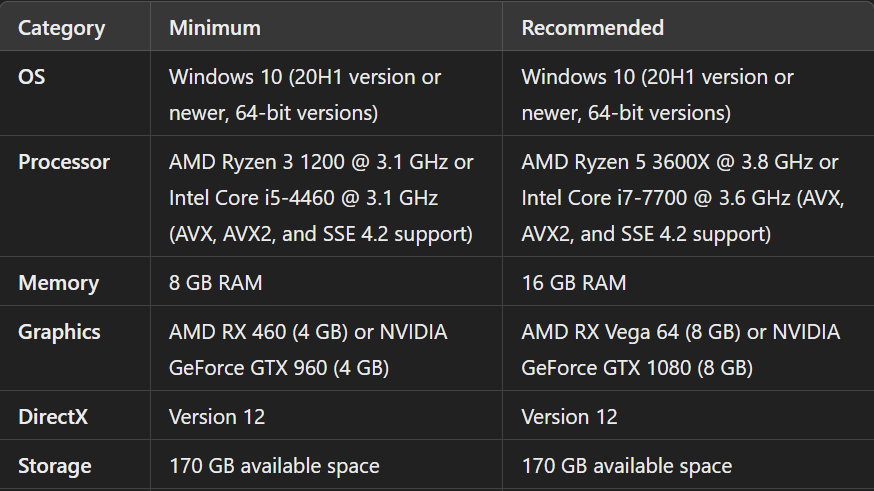Image resolution: width=874 pixels, height=491 pixels.
Task: Click the 8 GB RAM cell
Action: coord(215,283)
